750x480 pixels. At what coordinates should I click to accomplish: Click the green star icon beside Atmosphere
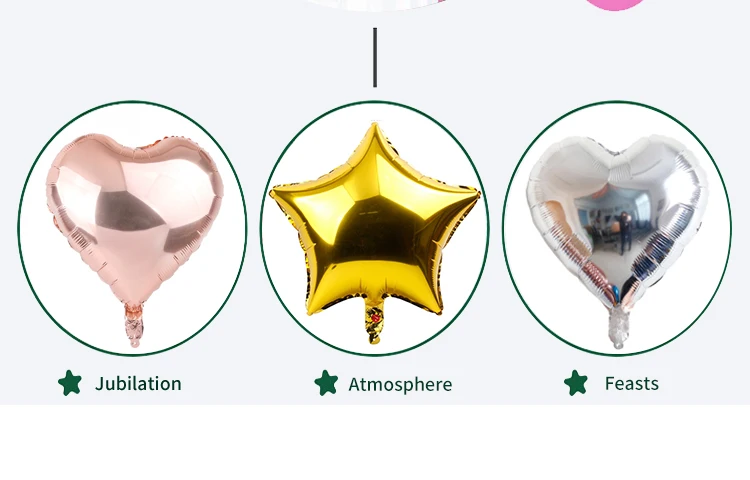click(x=326, y=383)
